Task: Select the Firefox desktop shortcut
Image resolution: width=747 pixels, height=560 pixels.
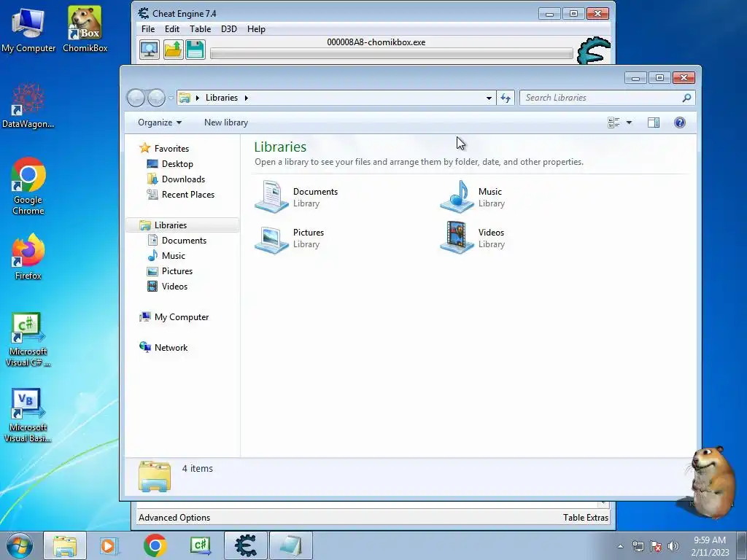Action: tap(28, 257)
